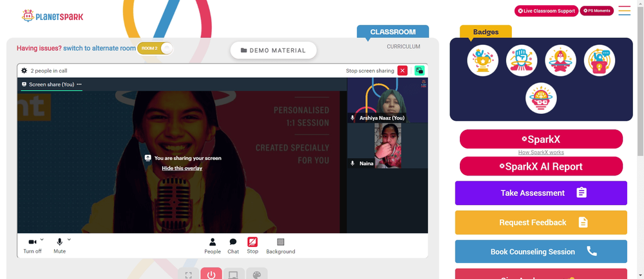
Task: Select Naina's video tile
Action: (x=387, y=146)
